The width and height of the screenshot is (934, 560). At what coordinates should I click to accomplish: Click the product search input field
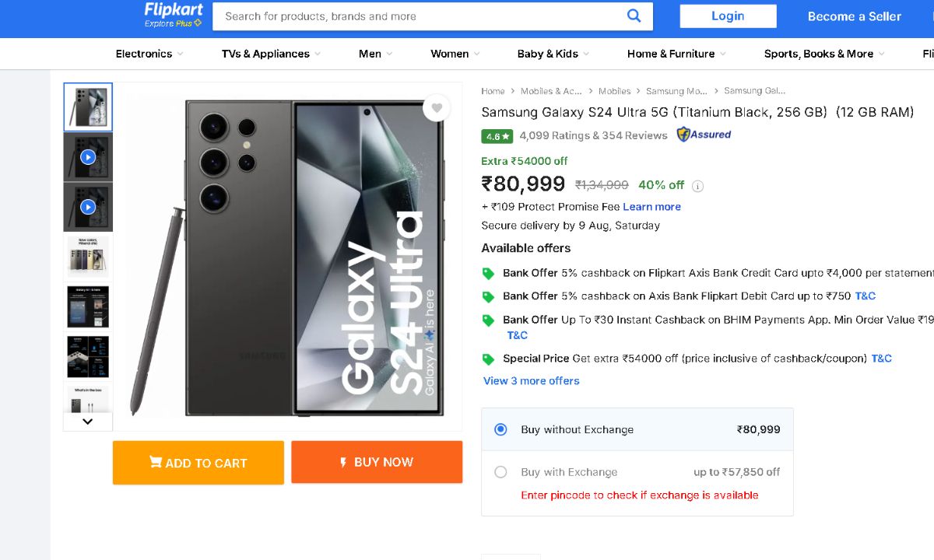point(420,16)
